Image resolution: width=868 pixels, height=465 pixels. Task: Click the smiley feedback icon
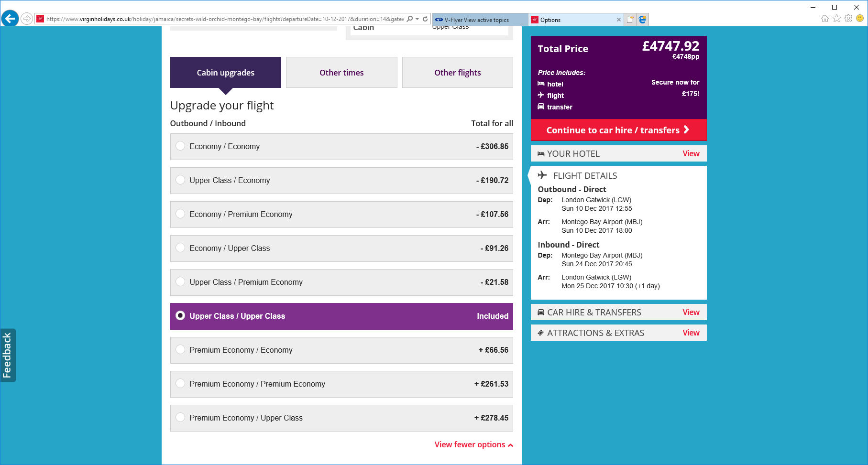pos(860,19)
